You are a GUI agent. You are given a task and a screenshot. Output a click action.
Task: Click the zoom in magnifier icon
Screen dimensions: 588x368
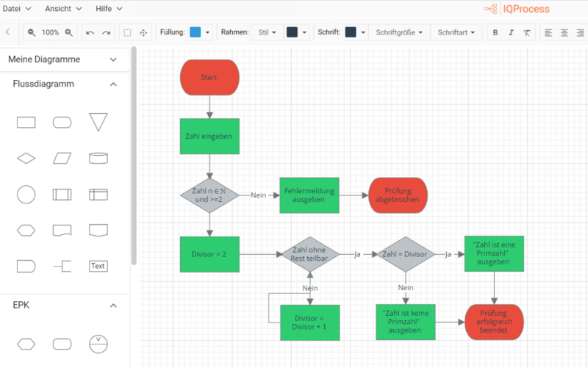point(69,32)
